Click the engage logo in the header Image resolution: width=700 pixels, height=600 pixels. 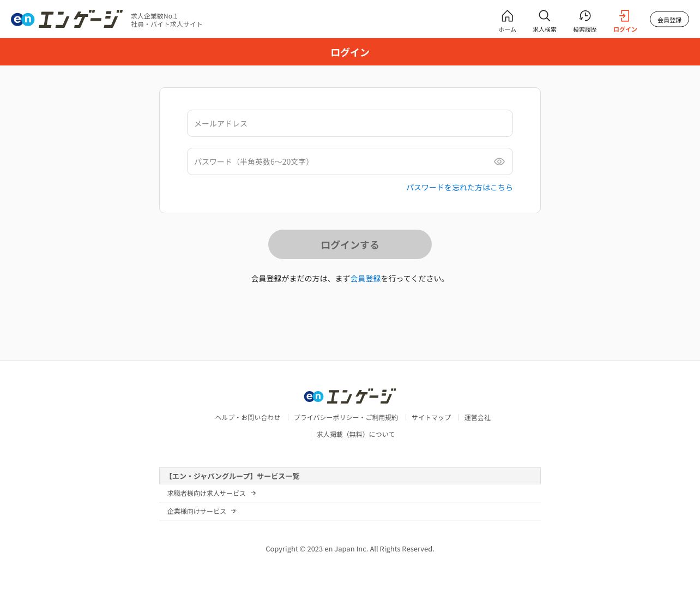tap(67, 19)
